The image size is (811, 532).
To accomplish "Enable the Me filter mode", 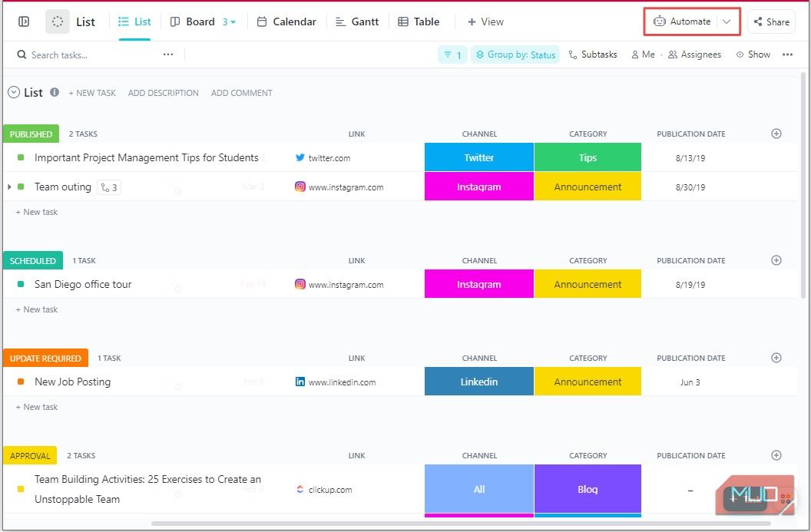I will pos(643,55).
